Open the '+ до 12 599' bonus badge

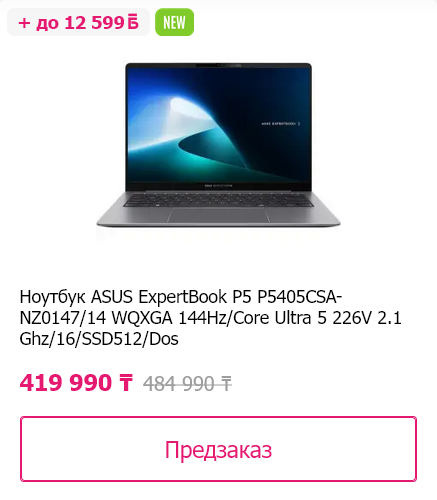pyautogui.click(x=78, y=22)
